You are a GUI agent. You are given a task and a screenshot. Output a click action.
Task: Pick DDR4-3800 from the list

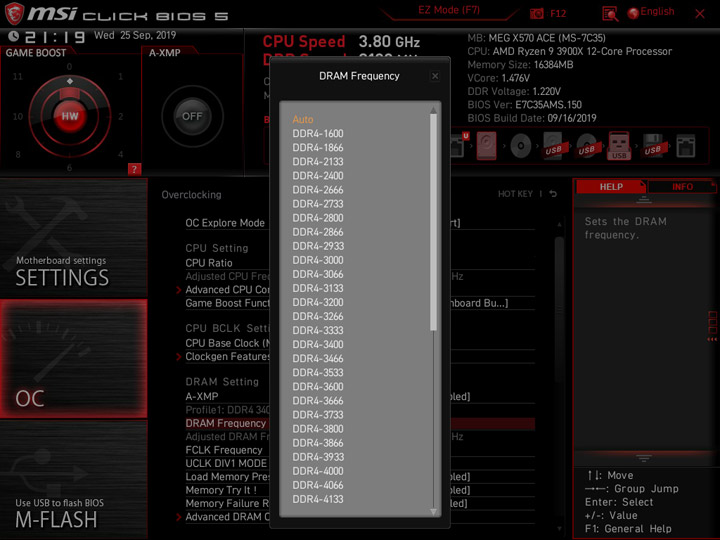click(x=318, y=429)
